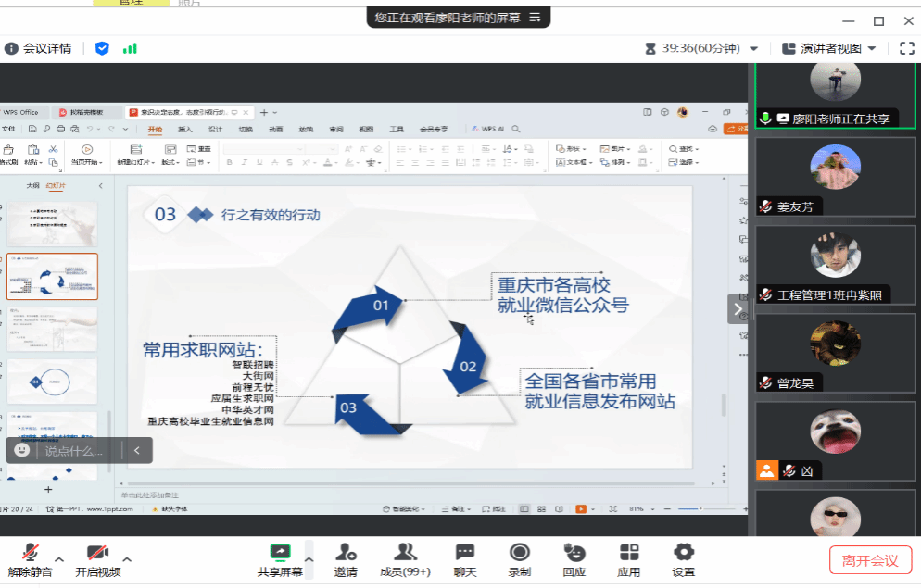
Task: Expand audio options arrow beside 解除静音
Action: point(59,559)
